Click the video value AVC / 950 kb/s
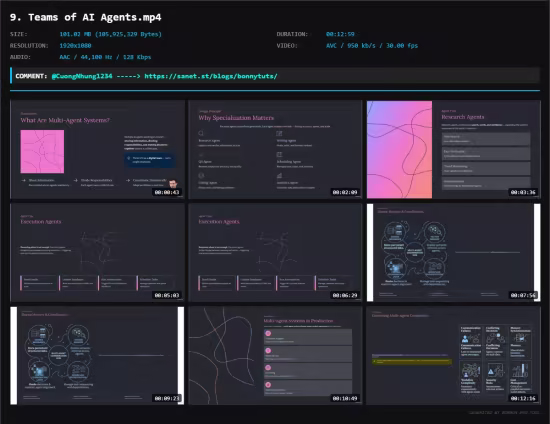The height and width of the screenshot is (424, 550). point(372,46)
